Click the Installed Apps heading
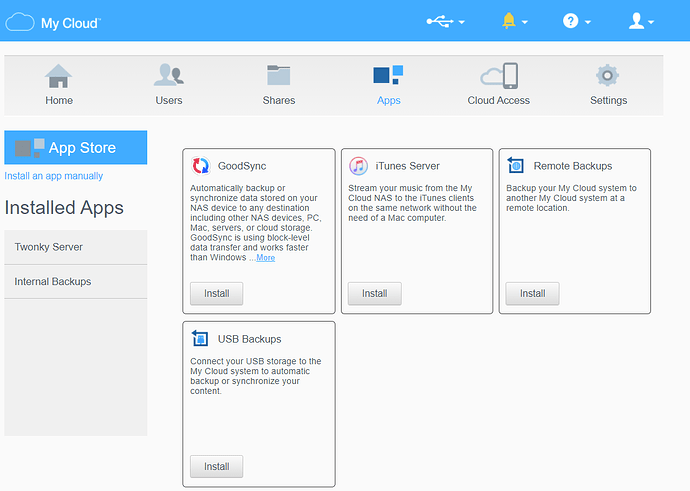The image size is (690, 491). [x=64, y=208]
